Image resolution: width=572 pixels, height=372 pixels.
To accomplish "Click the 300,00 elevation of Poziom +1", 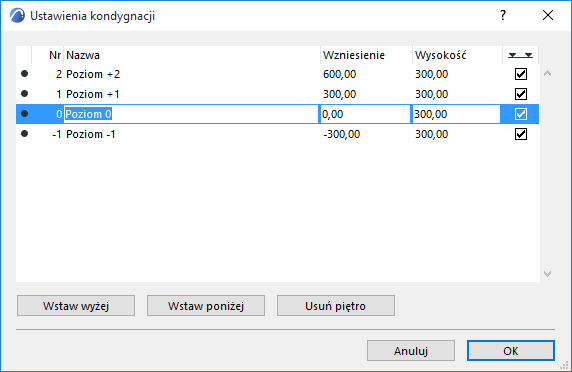I will (x=340, y=94).
